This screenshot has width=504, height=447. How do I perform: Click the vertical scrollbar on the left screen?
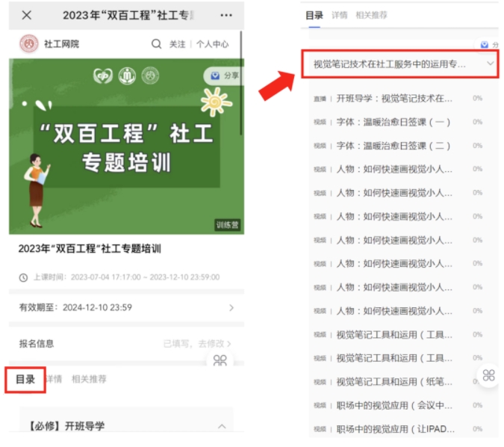pyautogui.click(x=241, y=82)
